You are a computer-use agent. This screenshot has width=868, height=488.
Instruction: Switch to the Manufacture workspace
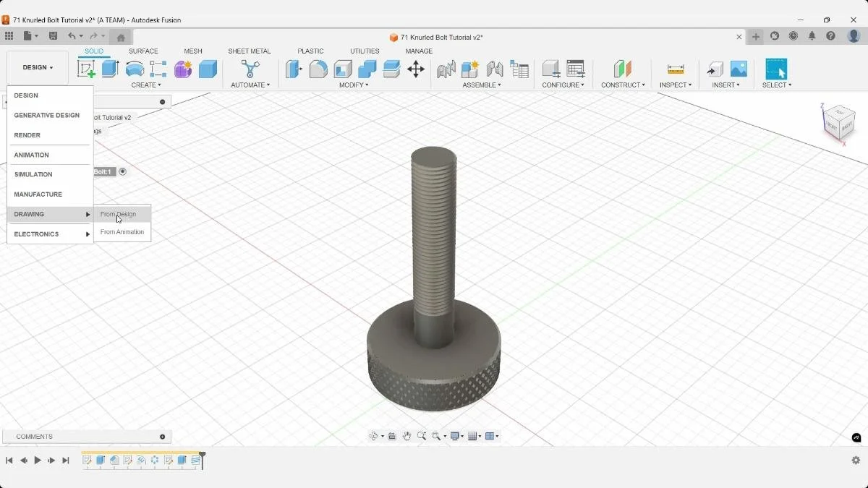50,194
